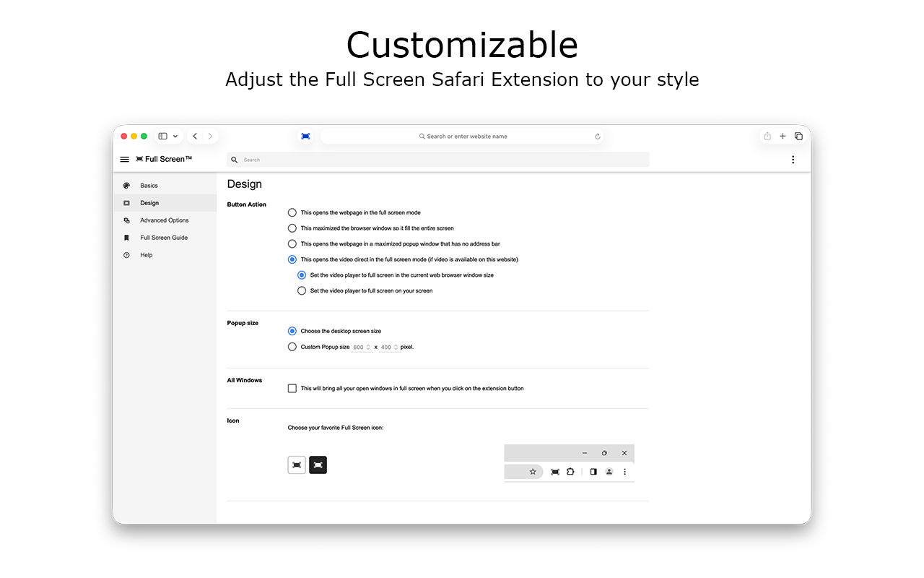Click the 'Design' page heading
The image size is (924, 578).
point(245,184)
